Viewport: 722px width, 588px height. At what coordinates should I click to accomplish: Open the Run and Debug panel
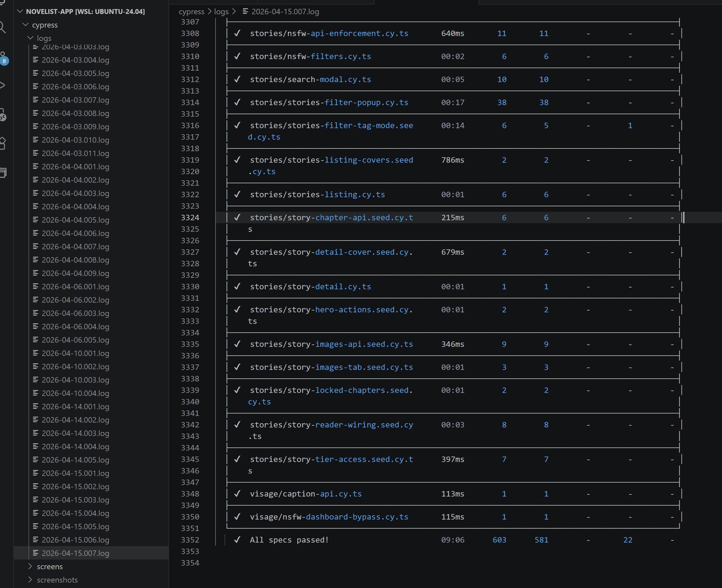(3, 85)
